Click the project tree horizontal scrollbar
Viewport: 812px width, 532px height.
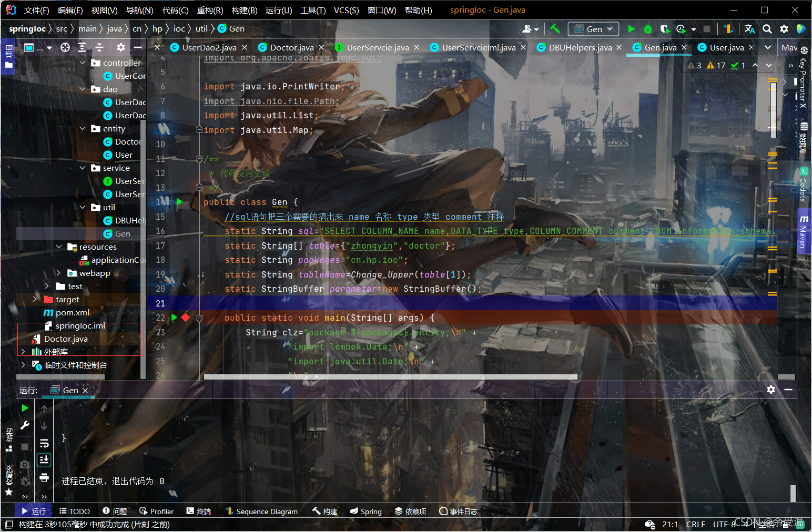pyautogui.click(x=60, y=377)
